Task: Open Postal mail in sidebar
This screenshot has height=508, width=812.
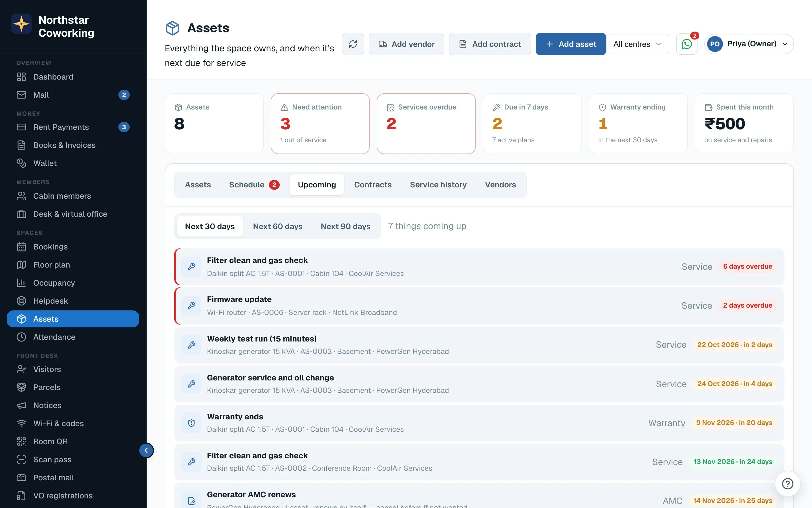Action: pos(73,478)
